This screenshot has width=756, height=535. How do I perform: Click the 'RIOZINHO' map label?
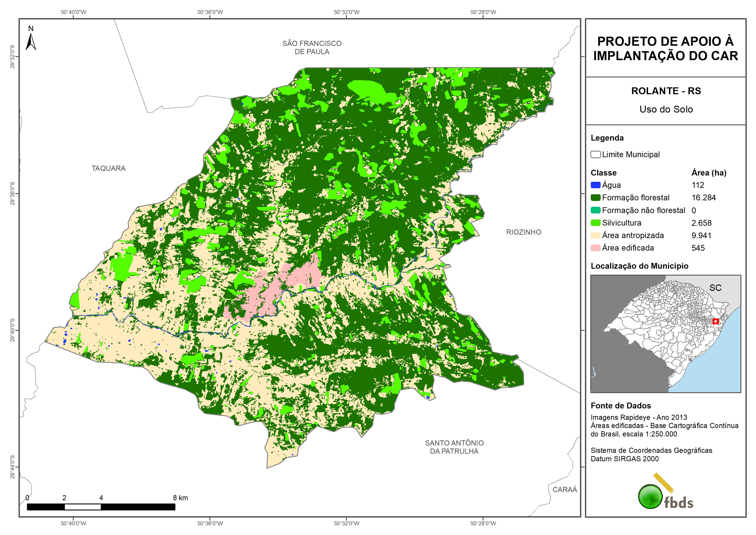pos(524,232)
